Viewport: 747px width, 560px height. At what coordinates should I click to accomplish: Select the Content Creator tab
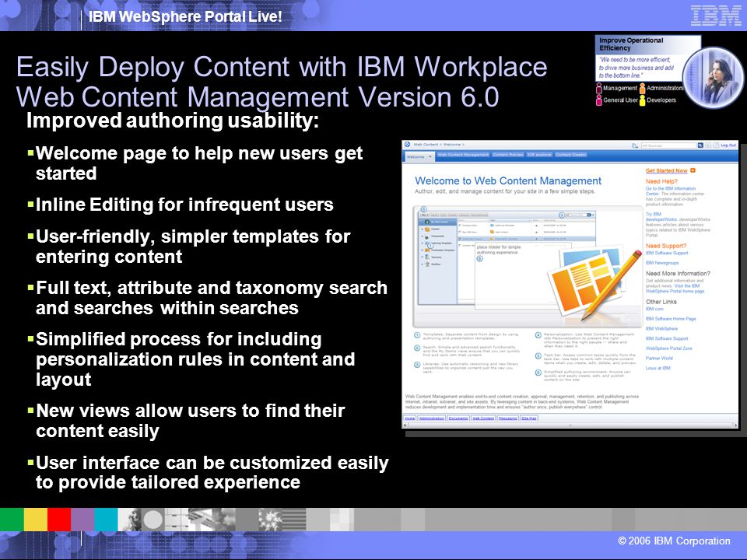[570, 155]
